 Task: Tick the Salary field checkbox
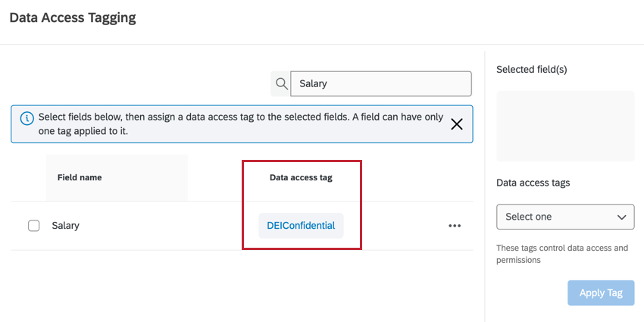tap(33, 226)
